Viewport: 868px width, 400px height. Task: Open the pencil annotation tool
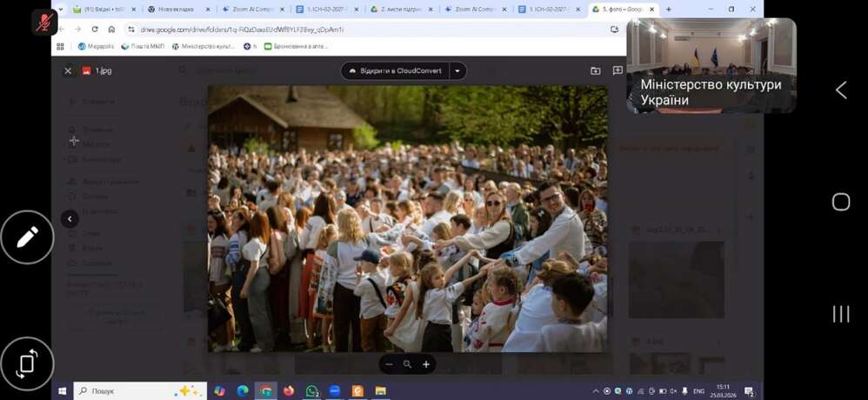click(27, 237)
